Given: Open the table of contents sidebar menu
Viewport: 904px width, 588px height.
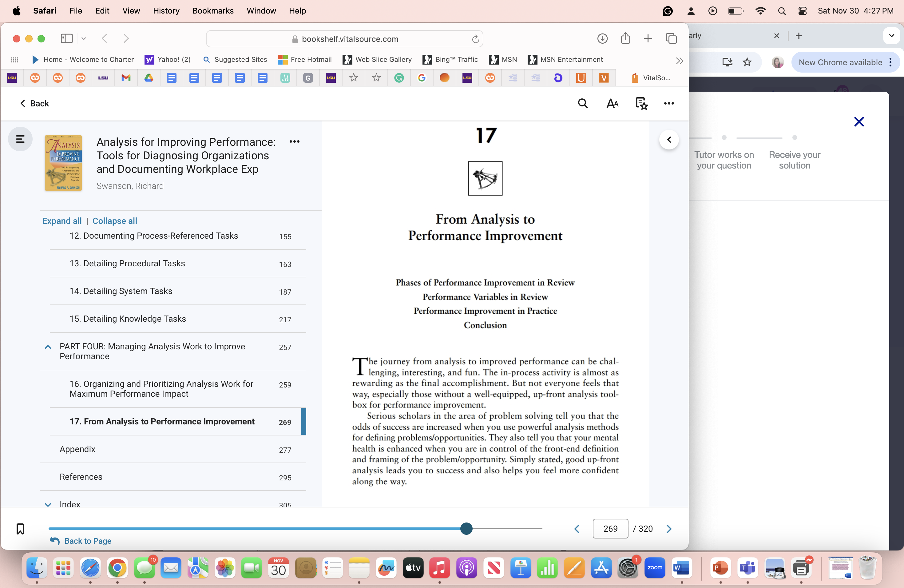Looking at the screenshot, I should coord(20,139).
